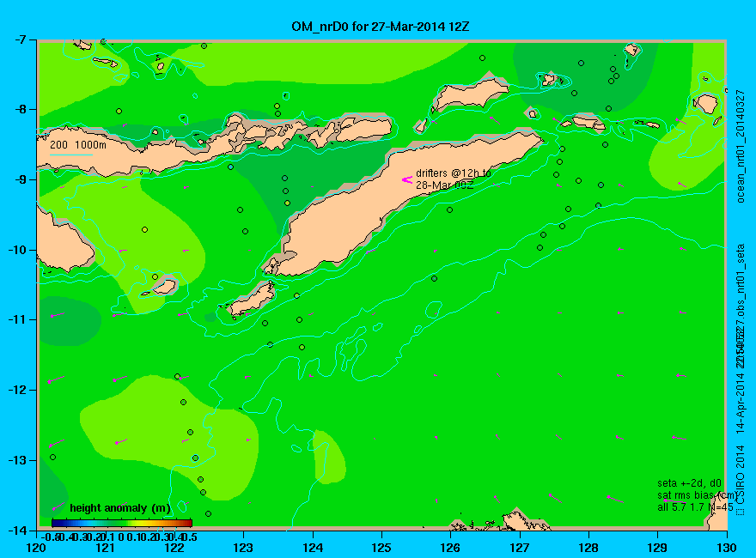The height and width of the screenshot is (558, 756).
Task: Click the '28-Mar 00Z' legend text
Action: 444,185
